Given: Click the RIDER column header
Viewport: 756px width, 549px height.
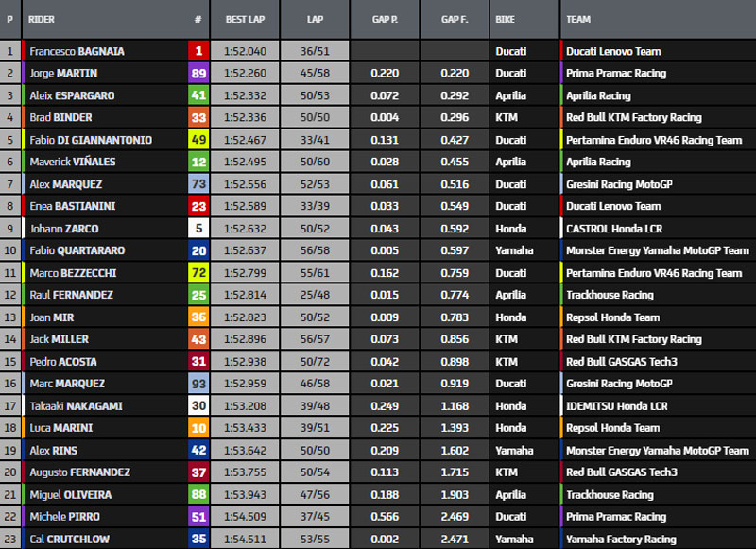Looking at the screenshot, I should pos(43,19).
